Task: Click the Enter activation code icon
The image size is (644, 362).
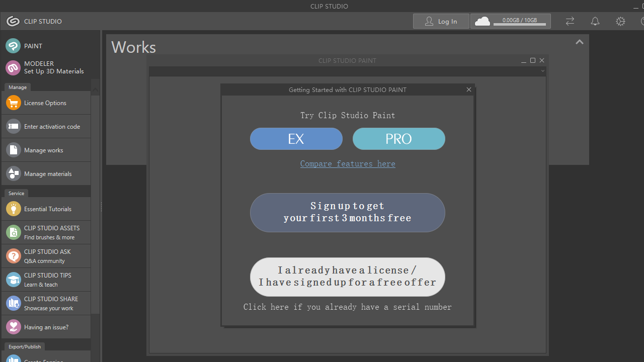Action: 14,127
